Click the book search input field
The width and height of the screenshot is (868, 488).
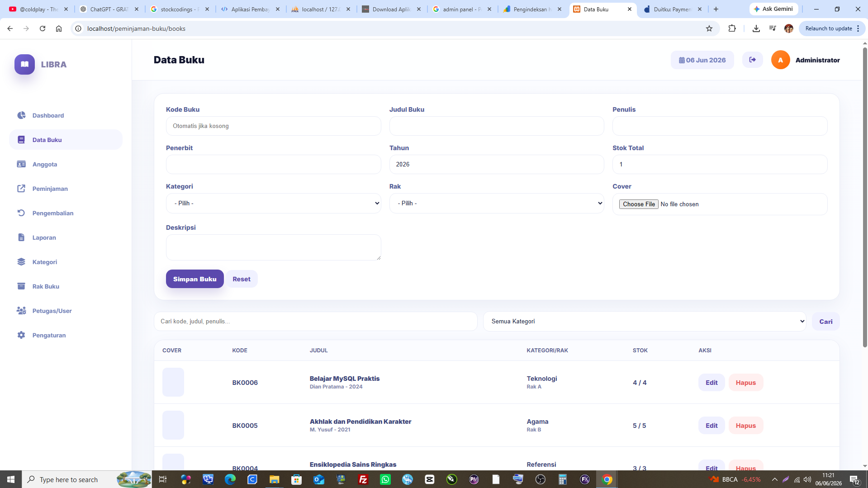[315, 322]
